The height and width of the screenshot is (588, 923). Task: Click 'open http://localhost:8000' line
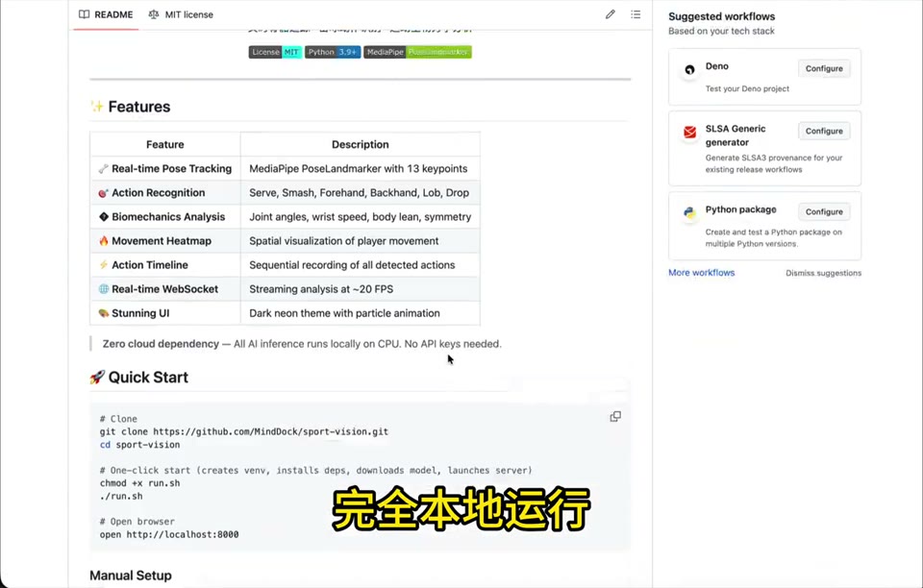click(x=169, y=534)
